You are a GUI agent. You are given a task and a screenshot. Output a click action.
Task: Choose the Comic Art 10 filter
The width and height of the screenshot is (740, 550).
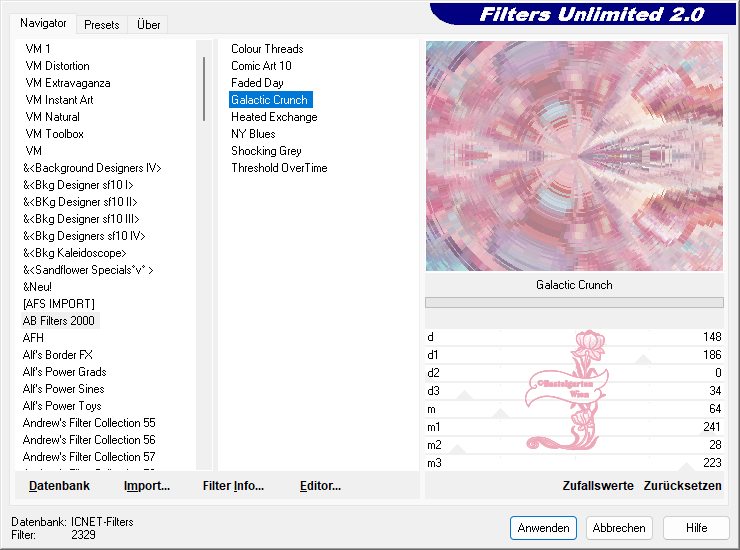(261, 66)
